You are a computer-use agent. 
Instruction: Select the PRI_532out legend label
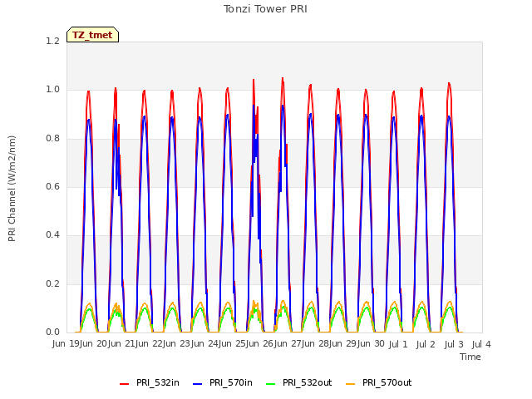(x=307, y=382)
